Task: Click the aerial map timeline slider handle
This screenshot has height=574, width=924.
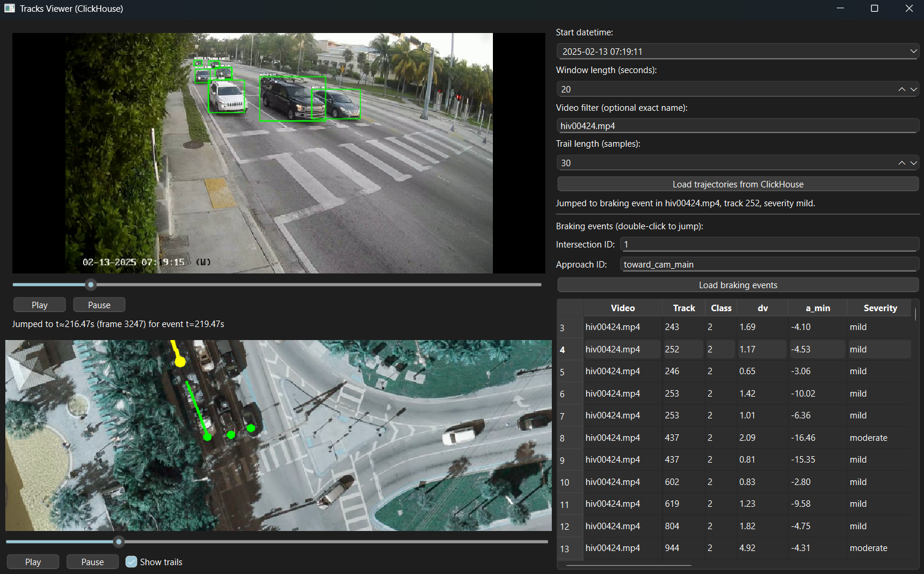Action: pyautogui.click(x=119, y=541)
